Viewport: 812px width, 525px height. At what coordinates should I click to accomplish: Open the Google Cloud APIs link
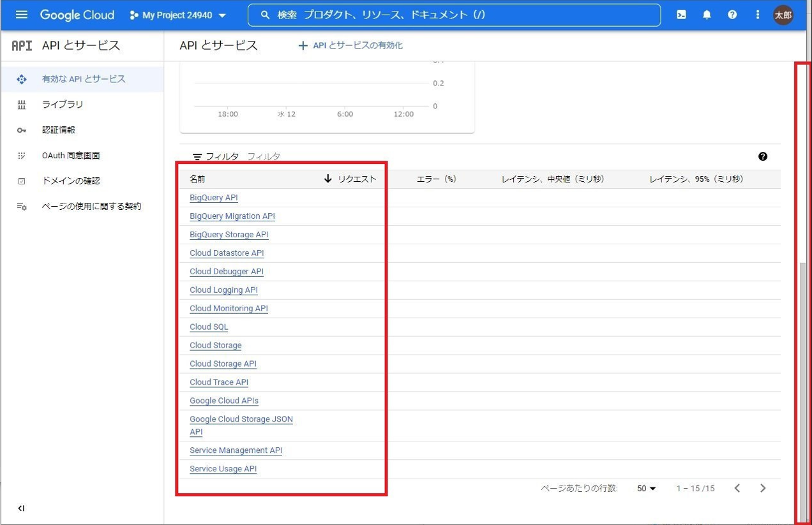pyautogui.click(x=224, y=401)
